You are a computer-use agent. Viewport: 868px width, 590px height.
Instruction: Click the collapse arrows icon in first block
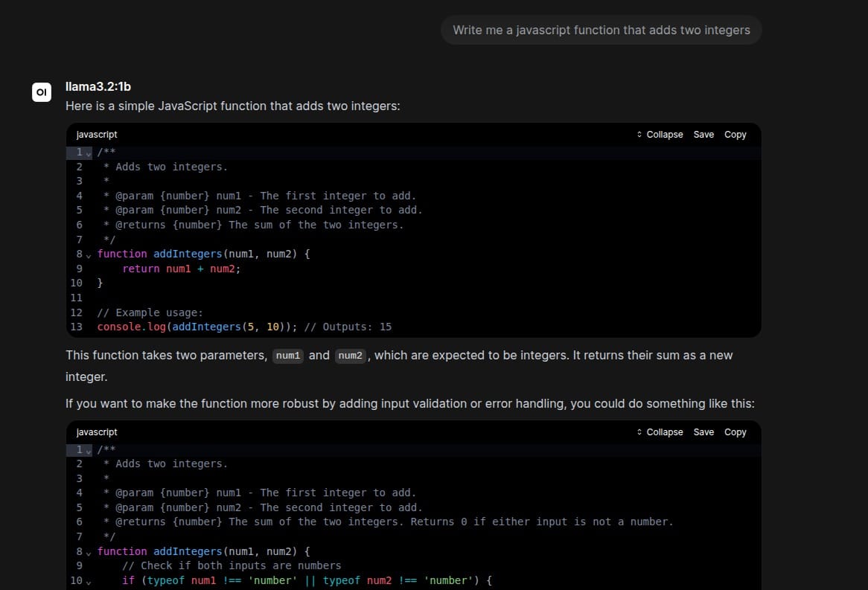click(x=639, y=135)
